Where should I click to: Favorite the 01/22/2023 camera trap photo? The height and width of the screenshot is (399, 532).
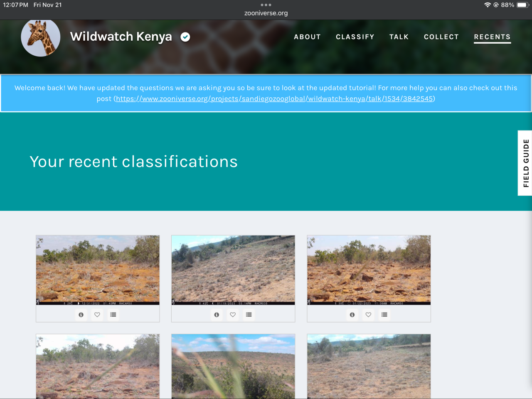click(x=368, y=315)
